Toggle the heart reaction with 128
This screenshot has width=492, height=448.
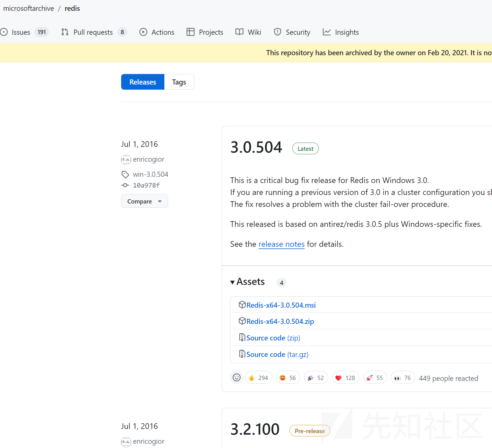pos(346,378)
